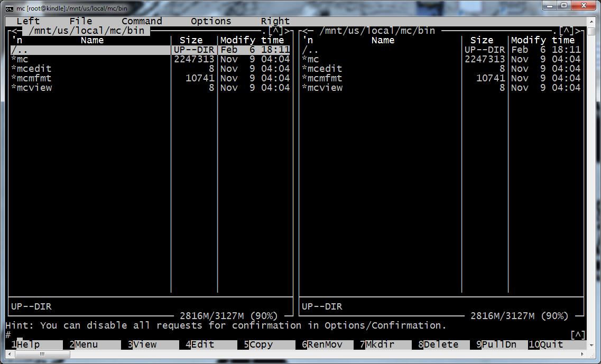Click the 4Edit function key button
Image resolution: width=601 pixels, height=364 pixels.
pos(211,344)
